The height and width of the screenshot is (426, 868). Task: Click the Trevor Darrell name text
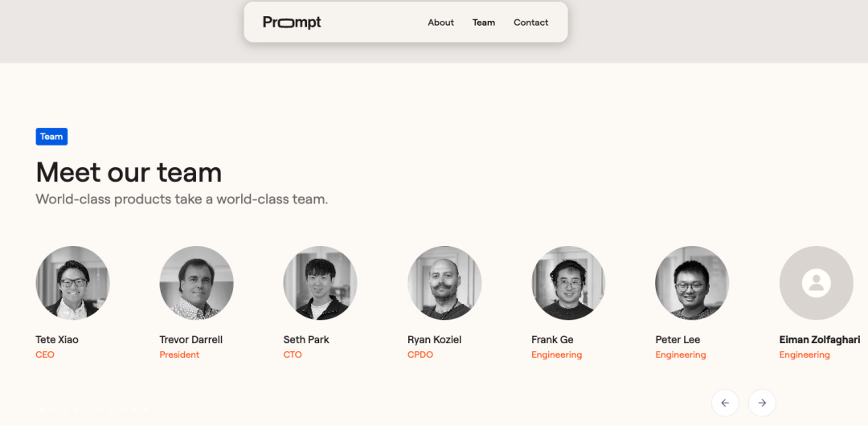pyautogui.click(x=191, y=340)
